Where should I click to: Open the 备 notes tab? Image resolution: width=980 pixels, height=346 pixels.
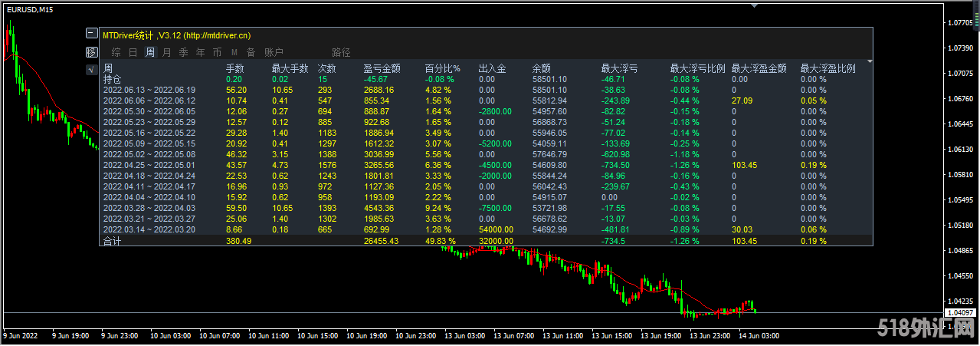pos(251,53)
